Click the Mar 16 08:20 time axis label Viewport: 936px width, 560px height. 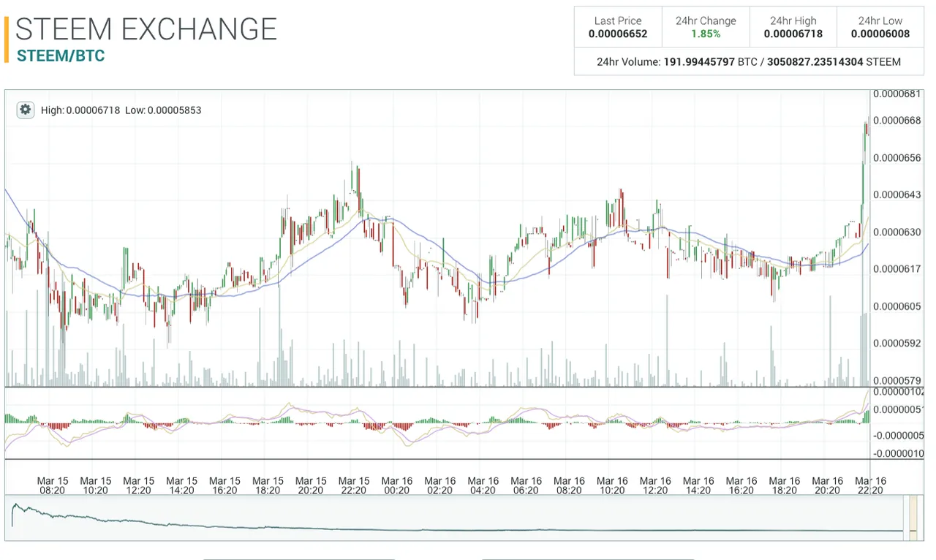[x=569, y=486]
